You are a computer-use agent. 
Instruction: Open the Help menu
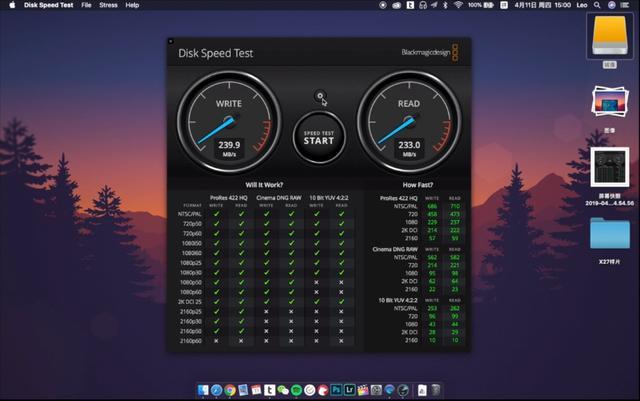pyautogui.click(x=132, y=5)
